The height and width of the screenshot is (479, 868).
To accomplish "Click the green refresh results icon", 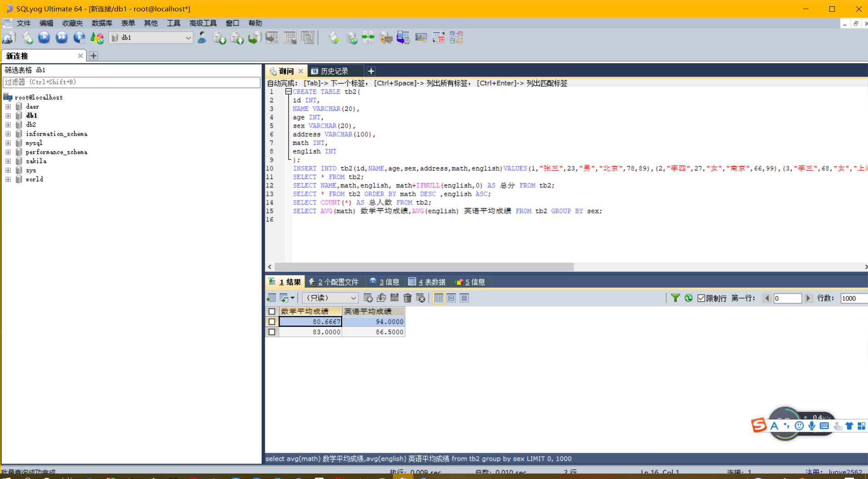I will pyautogui.click(x=689, y=298).
